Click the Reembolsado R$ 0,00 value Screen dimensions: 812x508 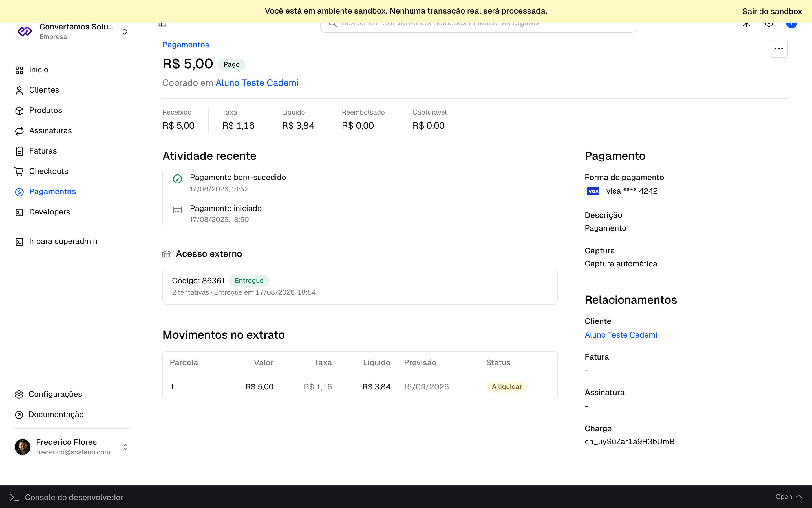[x=358, y=126]
